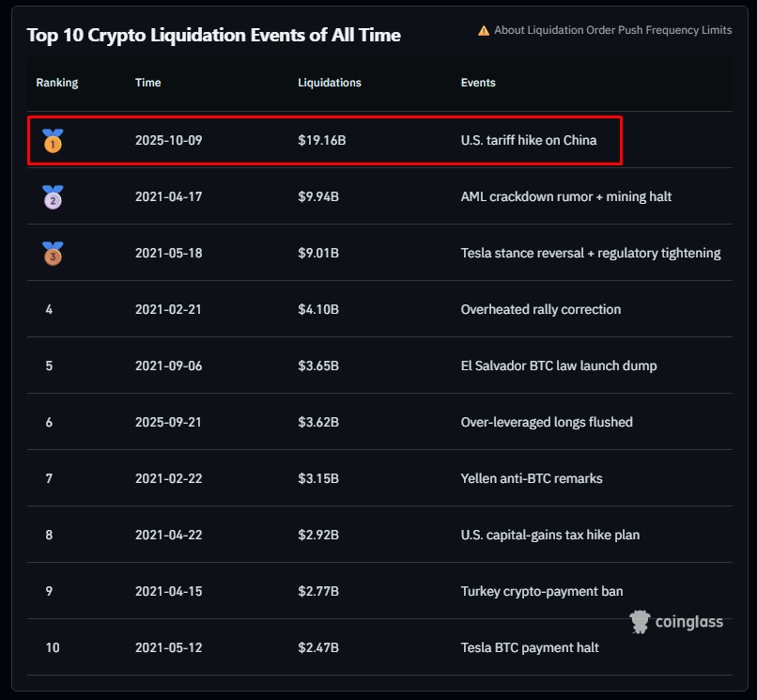Click the Ranking column header
Screen dimensions: 757x700
pyautogui.click(x=57, y=83)
